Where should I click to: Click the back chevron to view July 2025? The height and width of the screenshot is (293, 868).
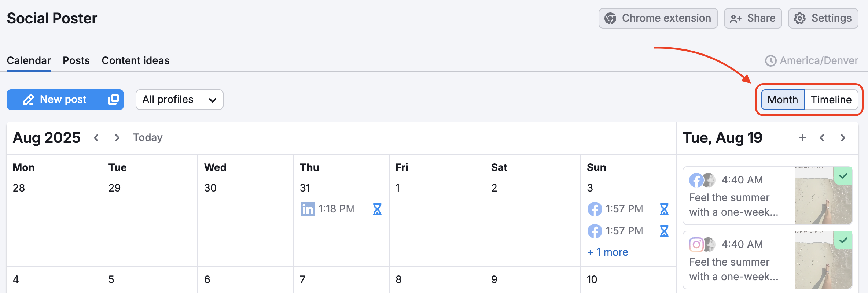pos(96,137)
